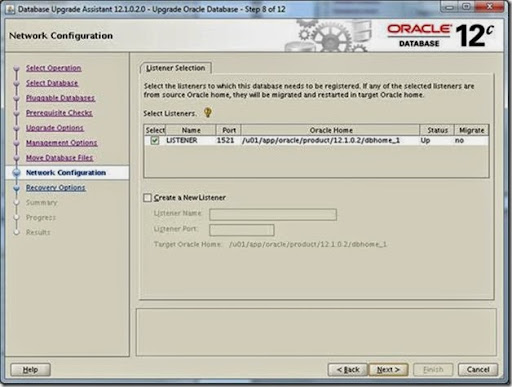Open the Listener Selection tab

[176, 68]
